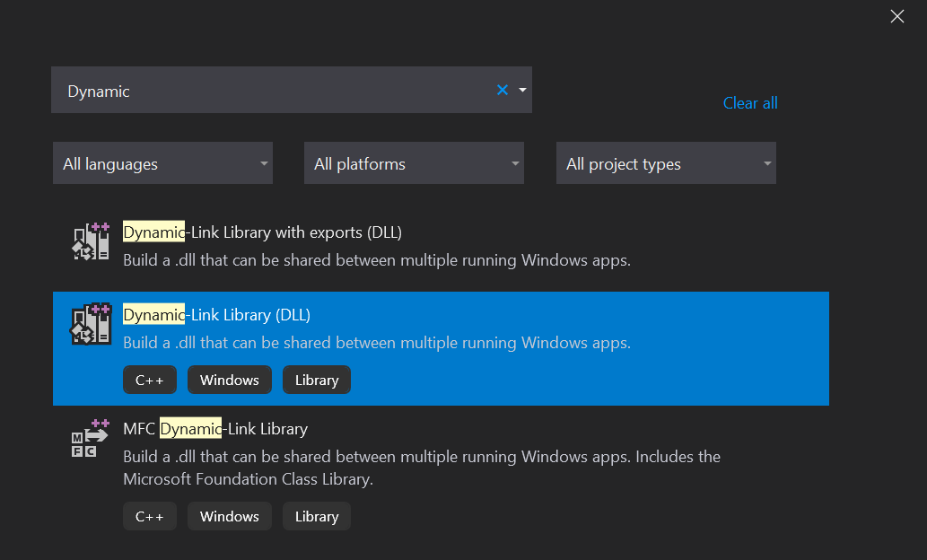
Task: Click the C++ tag under MFC template
Action: click(150, 516)
